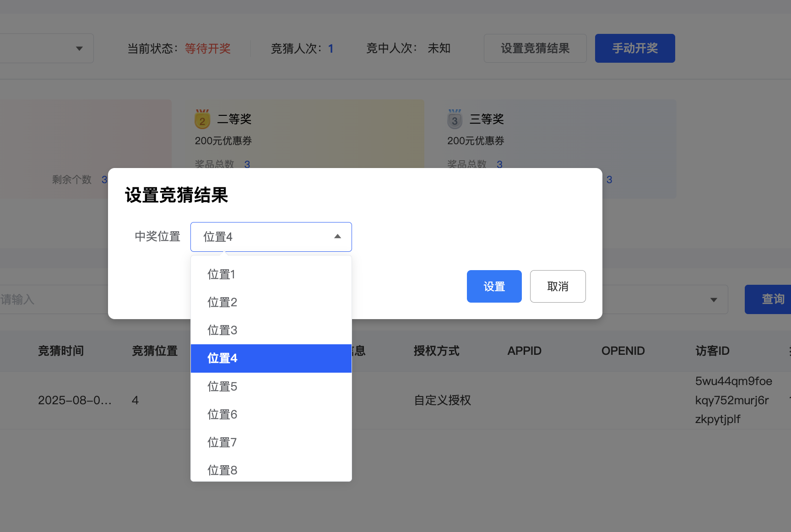Pick 位置7 from position list
The width and height of the screenshot is (791, 532).
pos(222,442)
